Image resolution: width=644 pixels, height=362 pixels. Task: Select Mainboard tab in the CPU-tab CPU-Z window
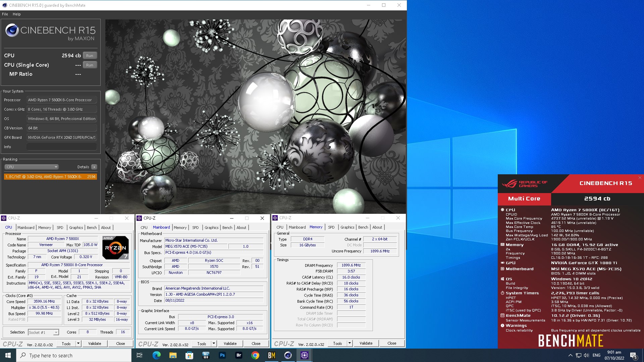pyautogui.click(x=26, y=228)
